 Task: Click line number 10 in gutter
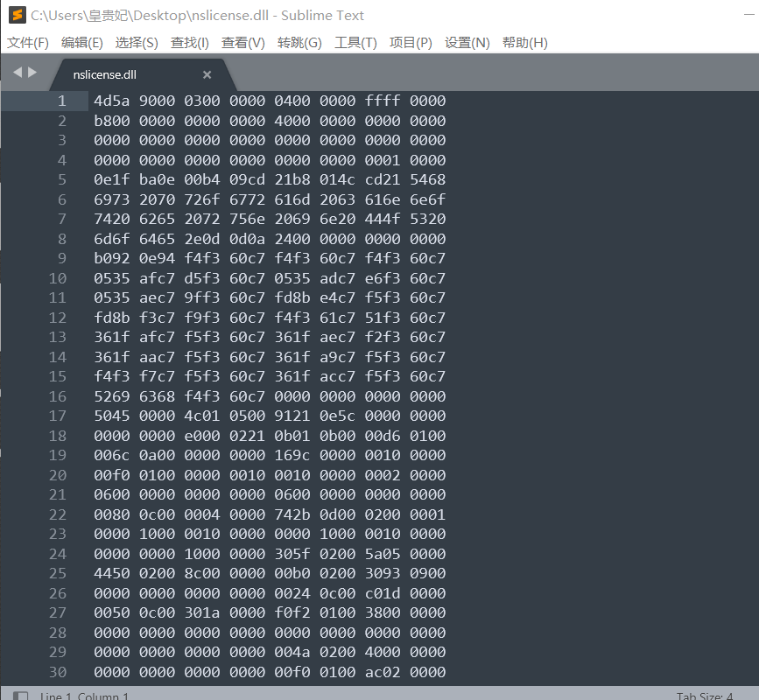[x=57, y=278]
